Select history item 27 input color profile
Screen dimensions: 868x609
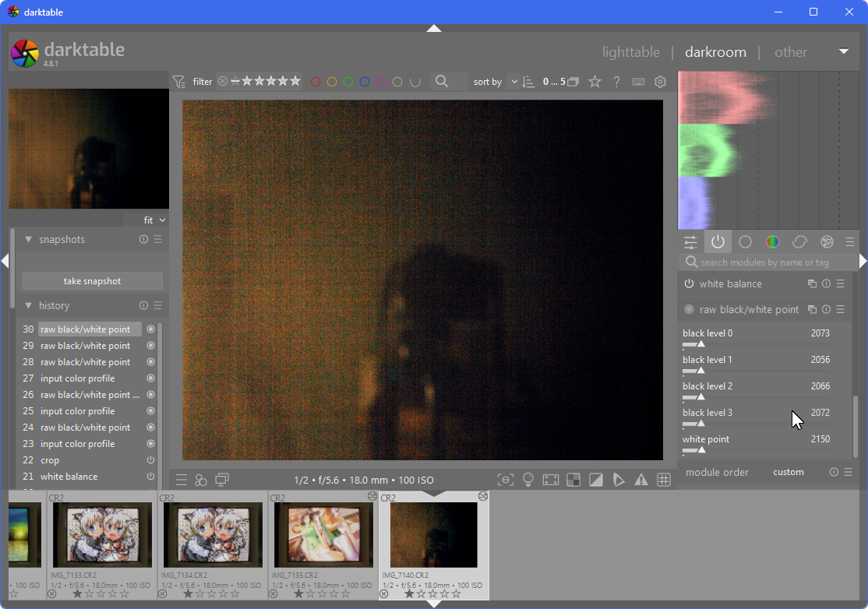78,378
